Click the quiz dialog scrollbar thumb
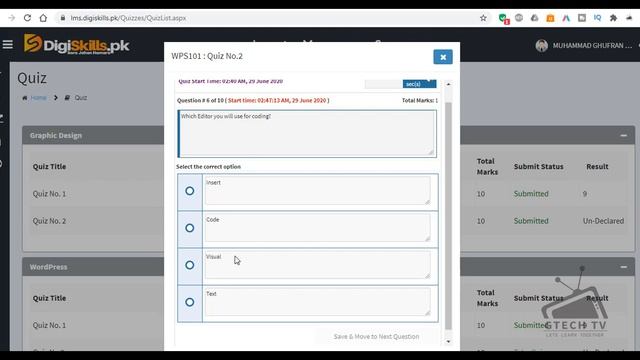640x360 pixels. point(448,216)
